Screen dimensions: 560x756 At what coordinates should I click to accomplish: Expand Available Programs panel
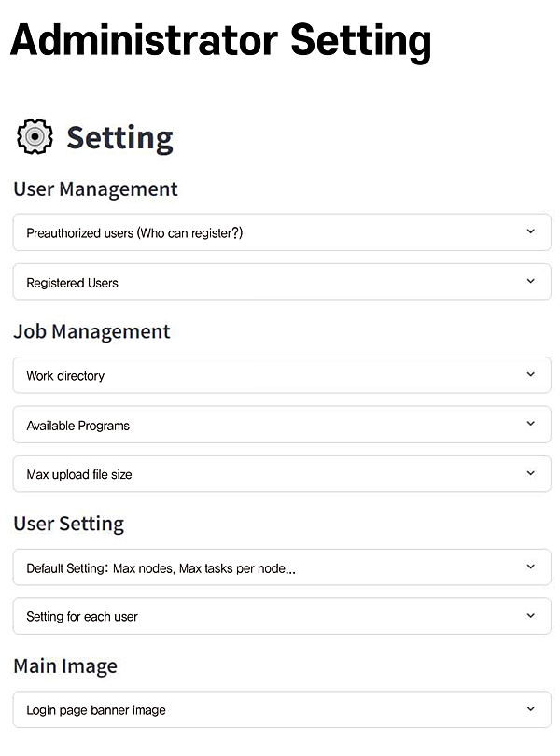click(78, 426)
